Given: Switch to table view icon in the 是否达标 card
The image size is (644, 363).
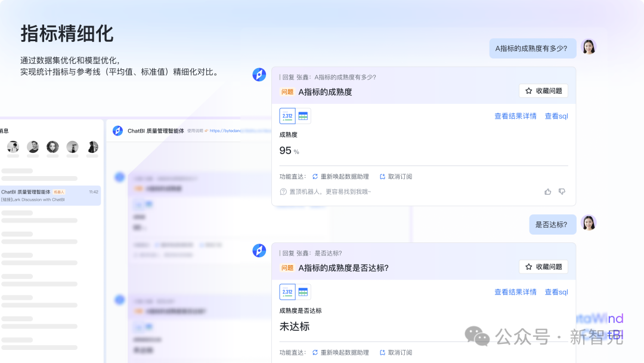Looking at the screenshot, I should [x=303, y=292].
